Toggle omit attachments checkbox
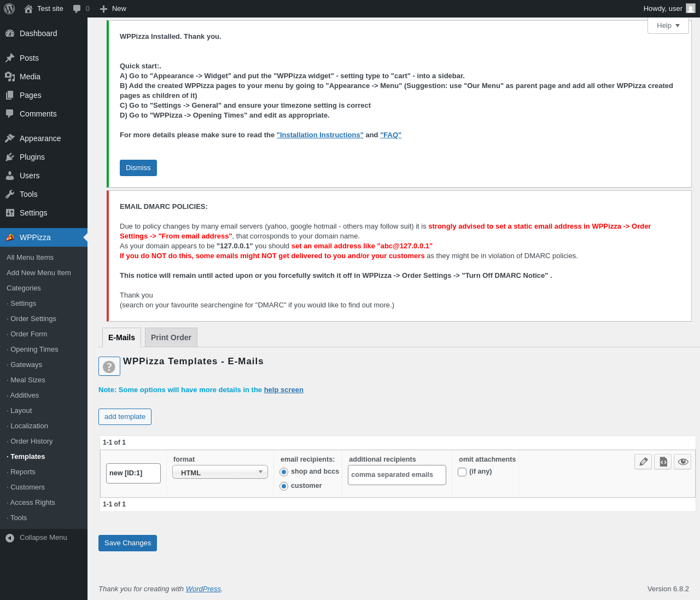The height and width of the screenshot is (600, 700). [462, 472]
